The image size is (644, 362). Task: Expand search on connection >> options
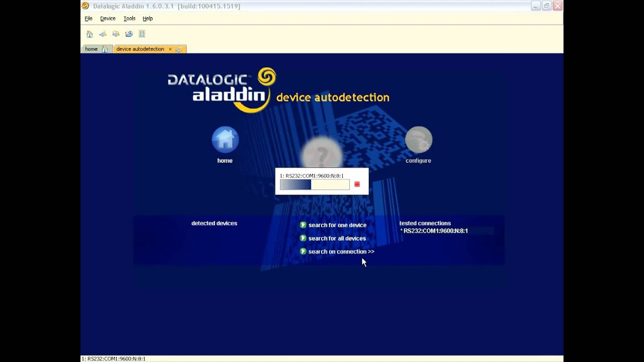(341, 251)
